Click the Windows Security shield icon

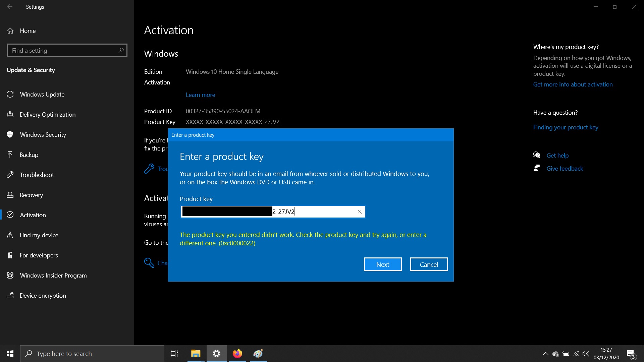coord(11,134)
